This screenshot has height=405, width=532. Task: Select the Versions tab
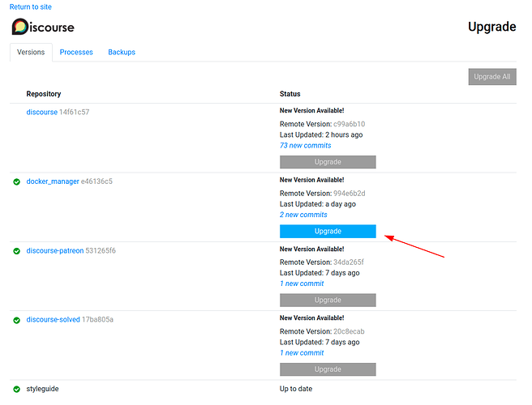(x=31, y=52)
